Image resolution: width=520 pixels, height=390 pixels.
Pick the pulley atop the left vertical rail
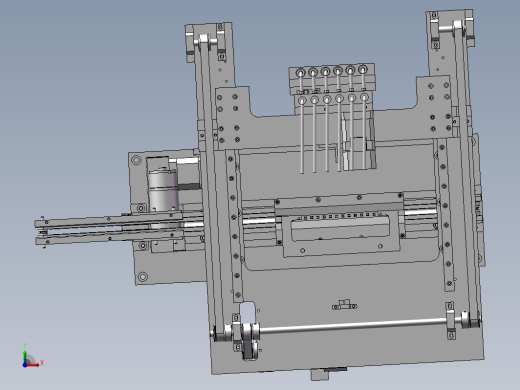[x=204, y=41]
